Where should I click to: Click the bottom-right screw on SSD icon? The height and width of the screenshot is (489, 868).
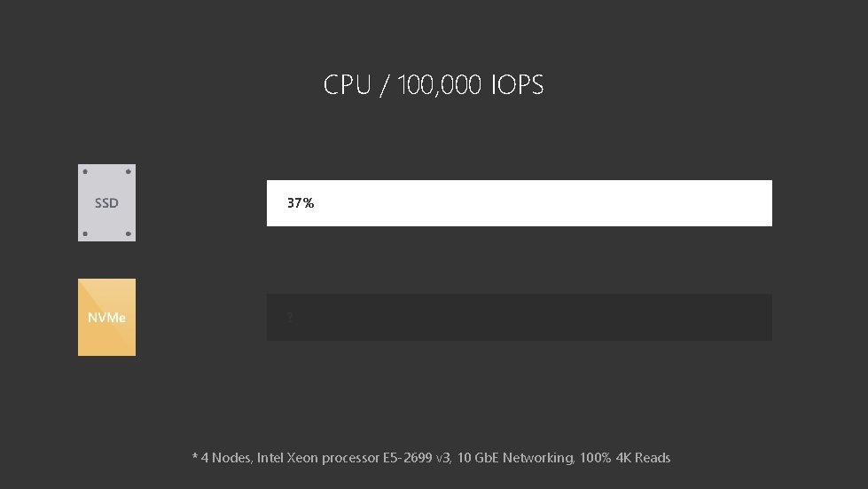129,233
